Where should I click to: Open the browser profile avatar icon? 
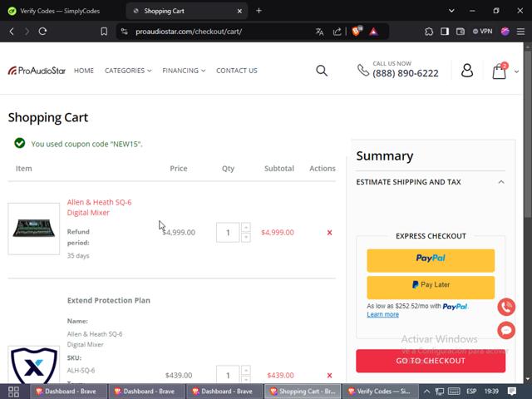pos(505,32)
